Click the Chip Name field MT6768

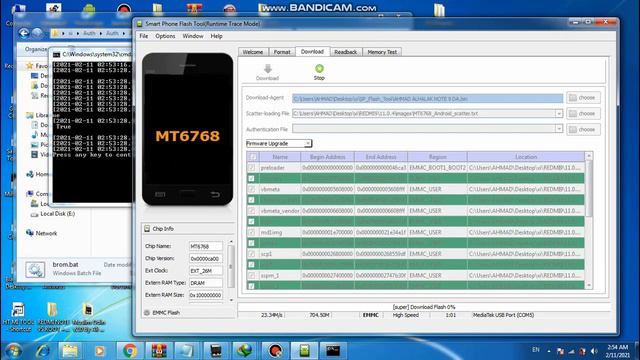click(x=206, y=246)
